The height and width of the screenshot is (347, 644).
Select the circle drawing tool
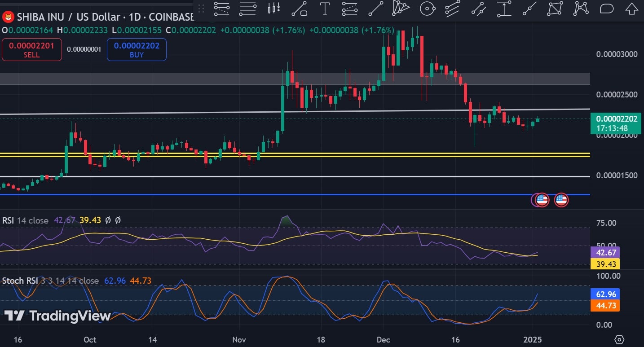pos(427,8)
